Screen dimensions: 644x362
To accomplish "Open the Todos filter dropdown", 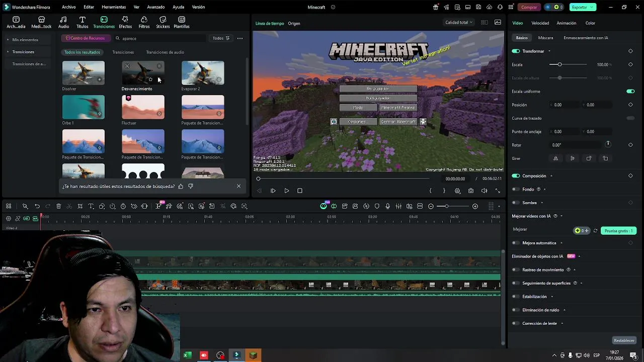I will pyautogui.click(x=221, y=38).
